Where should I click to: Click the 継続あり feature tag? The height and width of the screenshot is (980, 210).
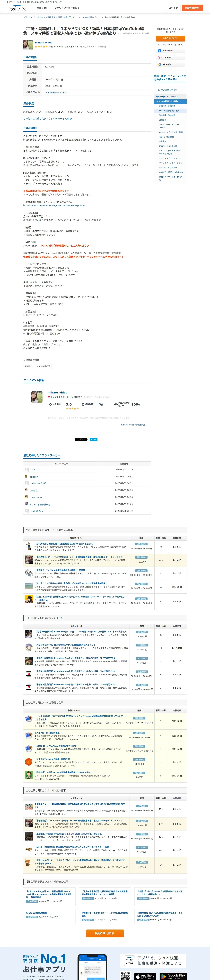[29, 366]
